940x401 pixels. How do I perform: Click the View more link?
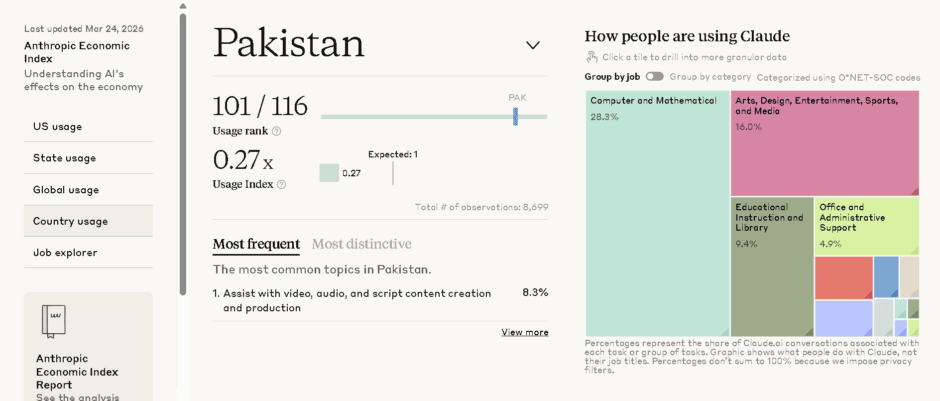tap(524, 332)
